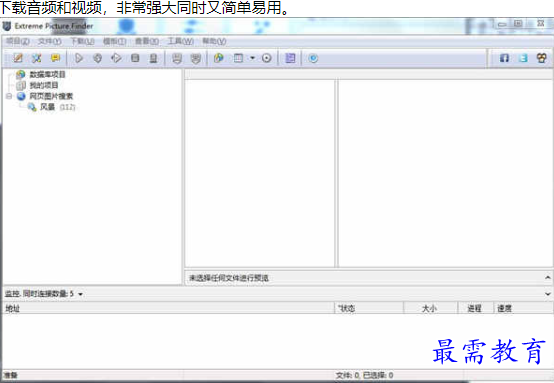Click the status bar file count text
The width and height of the screenshot is (554, 383).
click(364, 375)
